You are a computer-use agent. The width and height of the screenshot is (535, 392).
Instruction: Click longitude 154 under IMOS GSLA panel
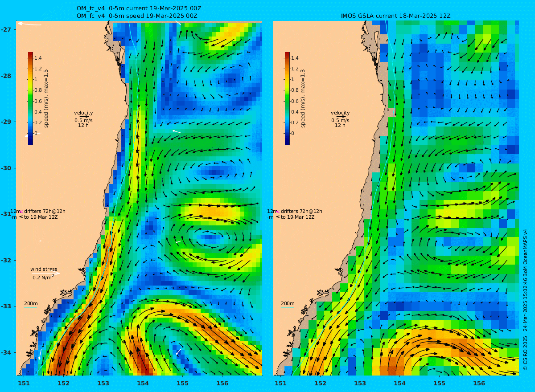[x=400, y=383]
